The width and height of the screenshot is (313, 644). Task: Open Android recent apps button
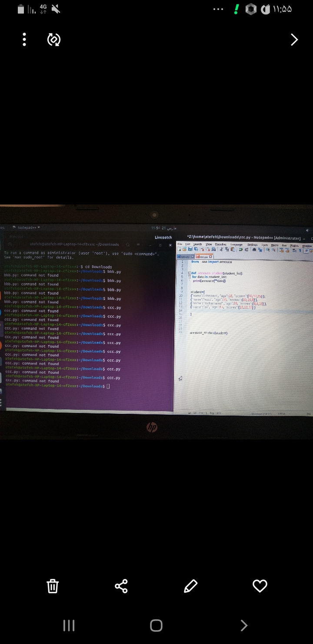[x=69, y=625]
